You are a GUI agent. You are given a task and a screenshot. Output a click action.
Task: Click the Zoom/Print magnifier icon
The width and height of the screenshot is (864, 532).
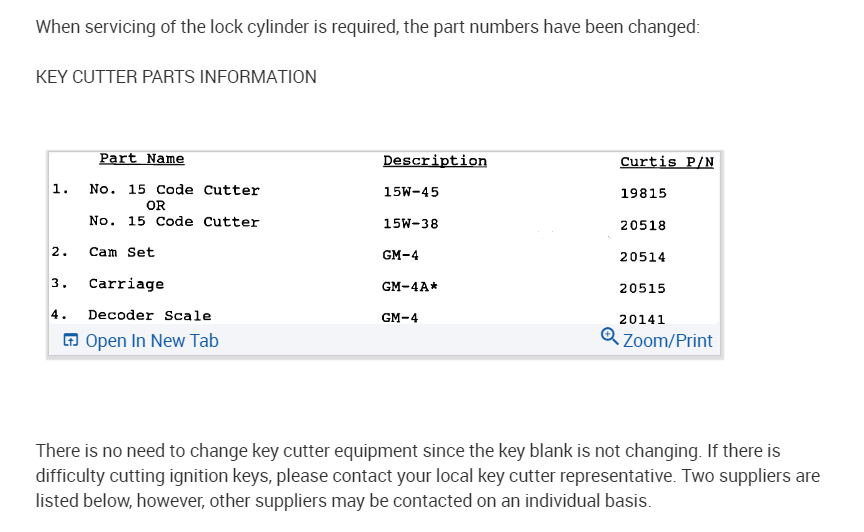click(x=609, y=336)
